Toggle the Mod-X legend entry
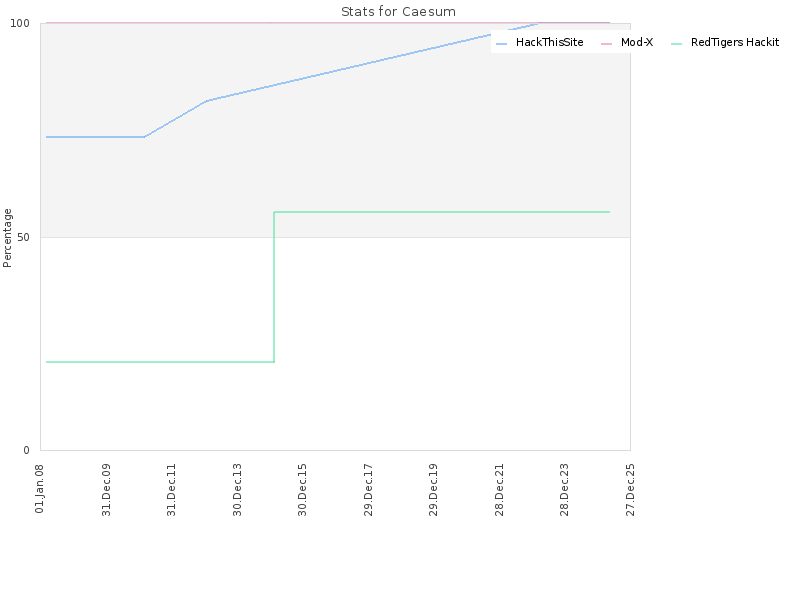Screen dimensions: 800x600 (627, 42)
